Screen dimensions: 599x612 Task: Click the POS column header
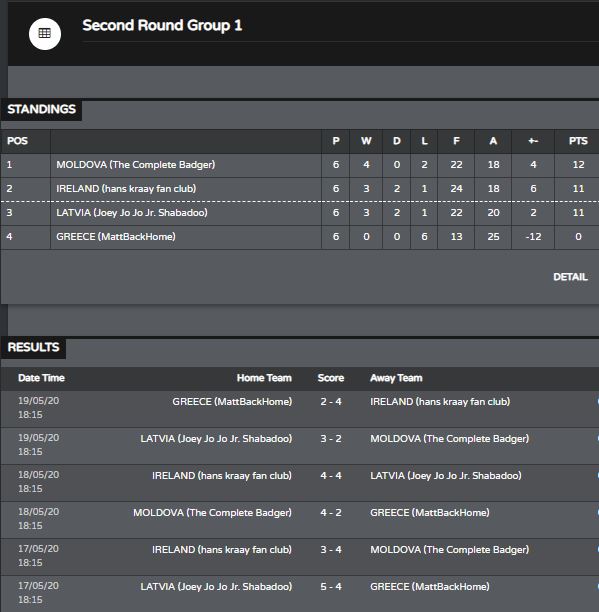[18, 141]
